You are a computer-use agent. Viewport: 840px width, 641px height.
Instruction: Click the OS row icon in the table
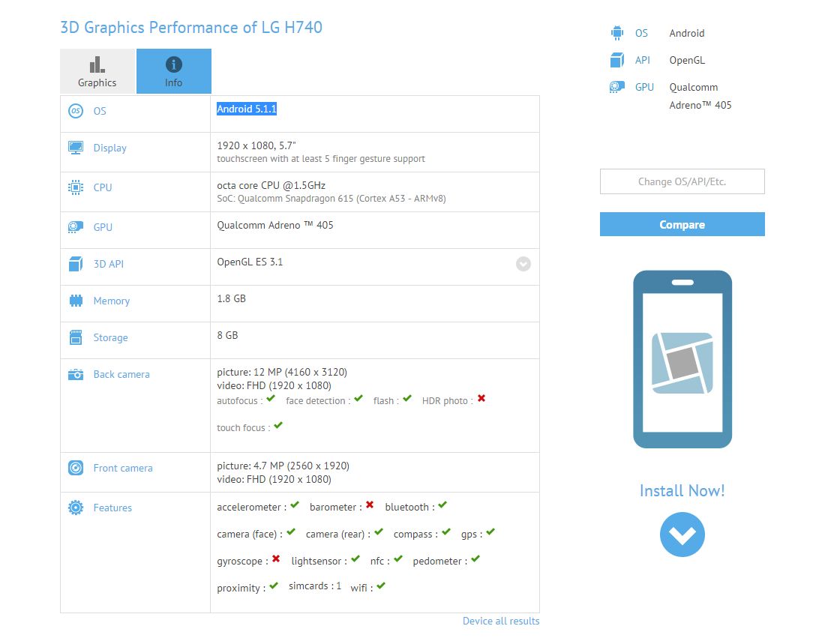[x=76, y=111]
